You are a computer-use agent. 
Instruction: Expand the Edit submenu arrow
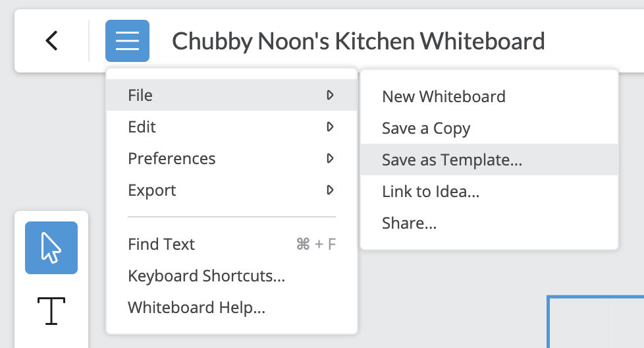(x=330, y=127)
